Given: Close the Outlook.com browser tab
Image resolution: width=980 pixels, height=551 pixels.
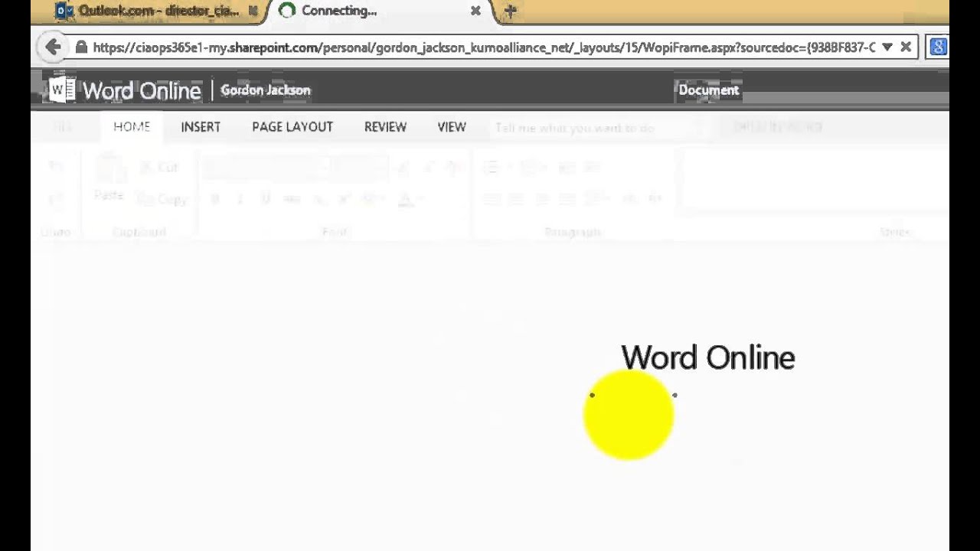Looking at the screenshot, I should [x=253, y=11].
